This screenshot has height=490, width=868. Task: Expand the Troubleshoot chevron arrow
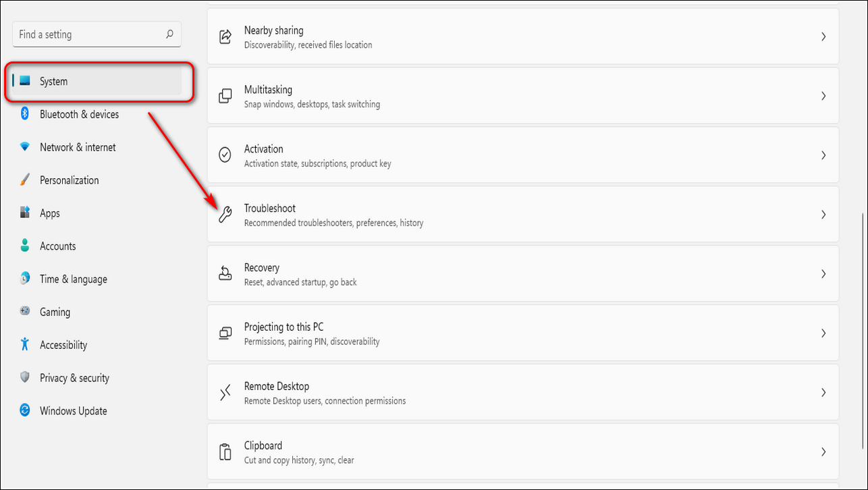[x=823, y=215]
